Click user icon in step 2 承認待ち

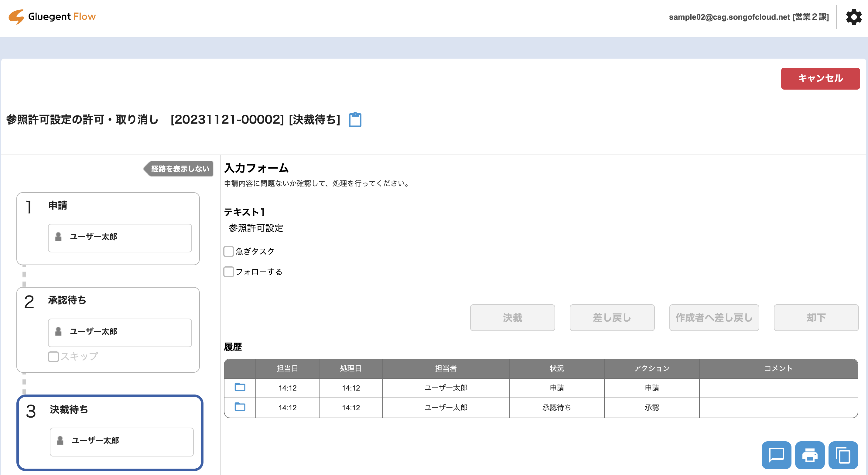[x=58, y=331]
